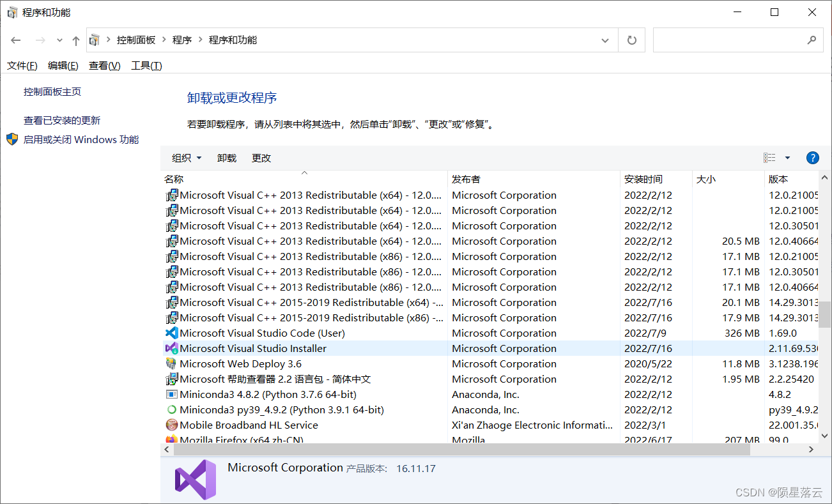Viewport: 832px width, 504px height.
Task: Click the Mozilla Firefox icon
Action: tap(171, 439)
